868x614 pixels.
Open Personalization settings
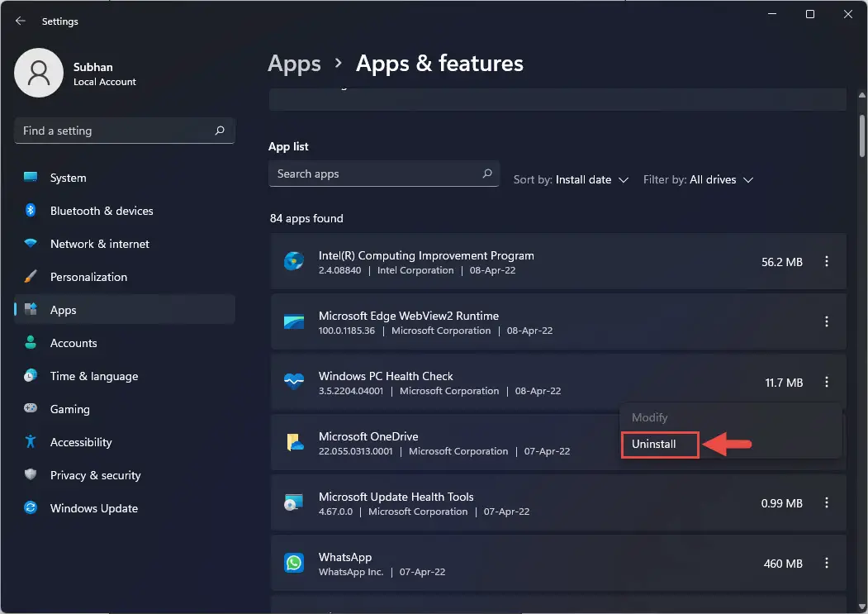pos(124,277)
